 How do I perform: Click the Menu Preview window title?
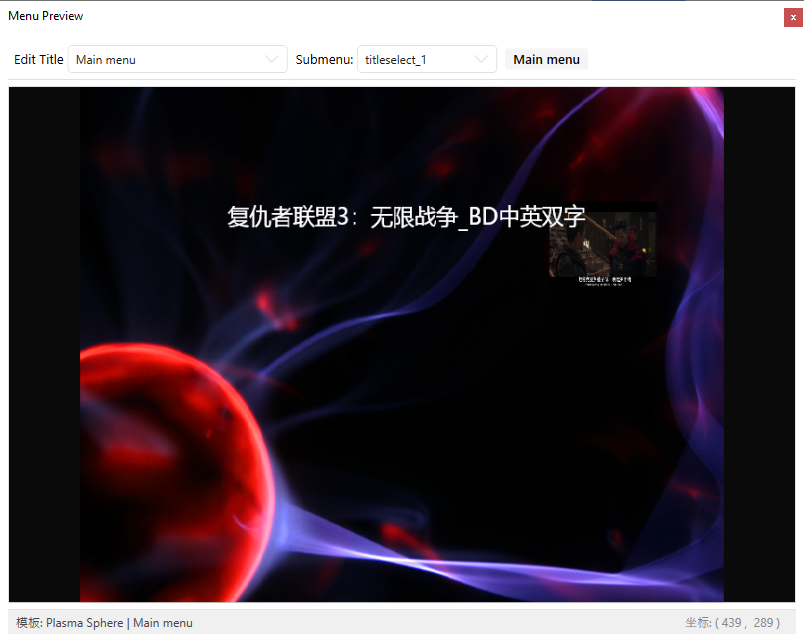click(46, 16)
